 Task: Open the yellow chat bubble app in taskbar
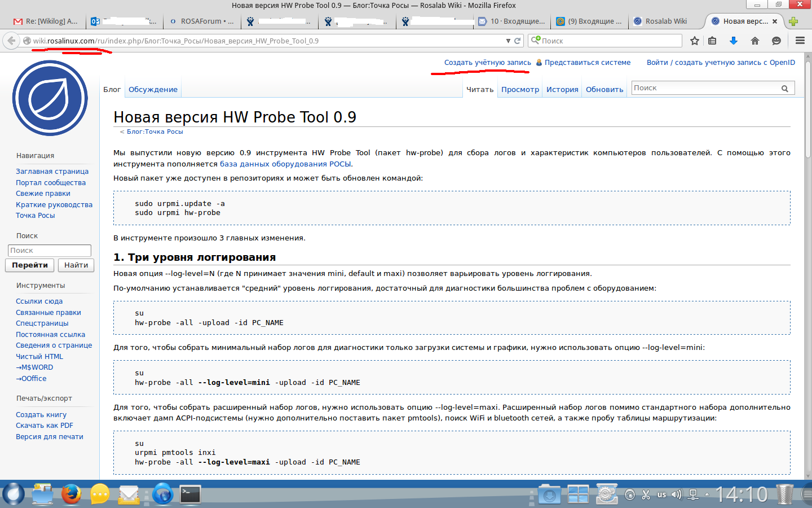pos(100,494)
